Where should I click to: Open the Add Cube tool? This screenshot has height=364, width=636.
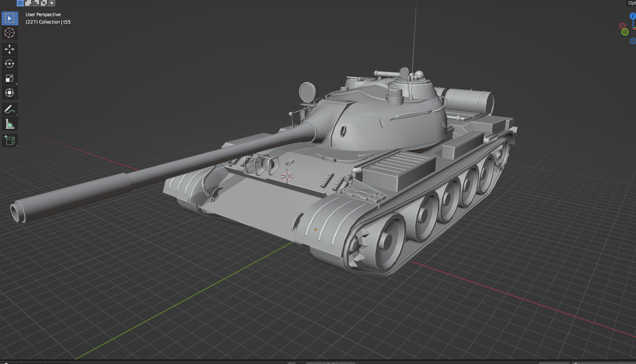(x=10, y=141)
